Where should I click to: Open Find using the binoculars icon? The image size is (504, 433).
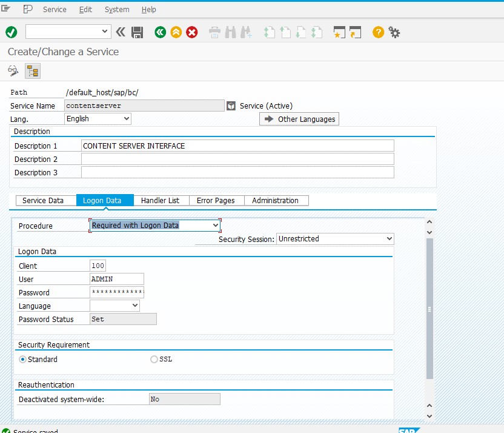(x=230, y=33)
